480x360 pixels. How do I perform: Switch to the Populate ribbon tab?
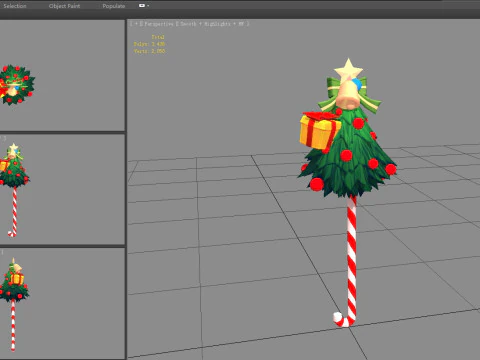(x=114, y=6)
